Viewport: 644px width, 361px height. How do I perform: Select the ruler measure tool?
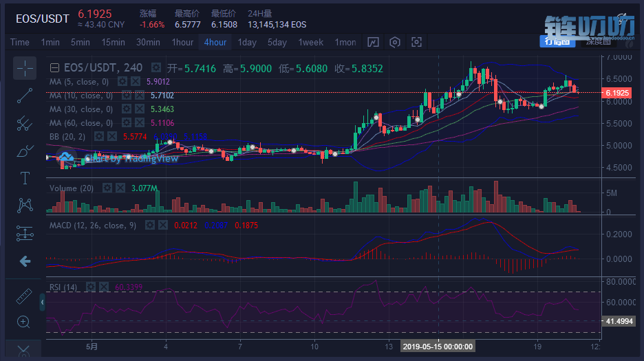(x=24, y=296)
